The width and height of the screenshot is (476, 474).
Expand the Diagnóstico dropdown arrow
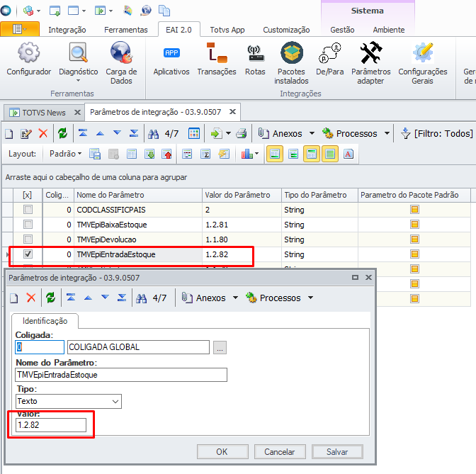[x=79, y=81]
